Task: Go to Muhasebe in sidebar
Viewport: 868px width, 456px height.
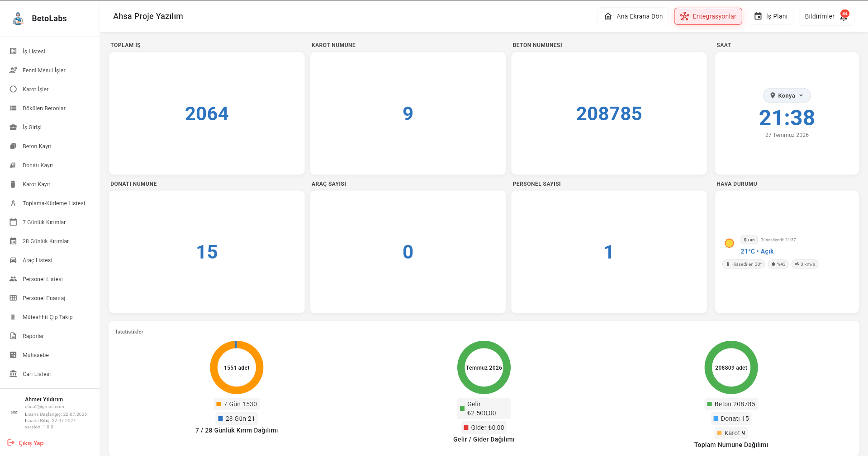Action: (50, 355)
